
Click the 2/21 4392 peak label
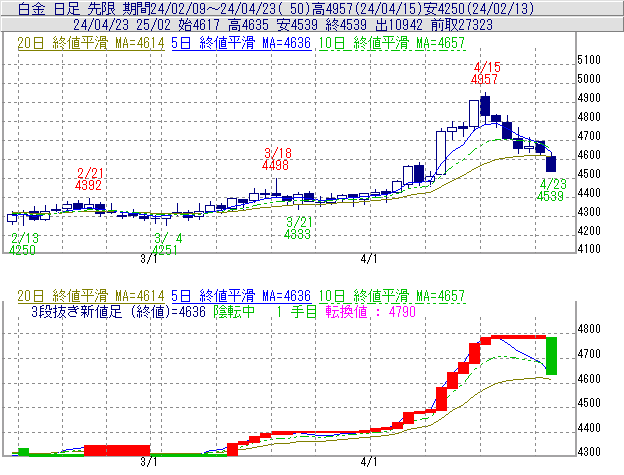click(x=89, y=179)
